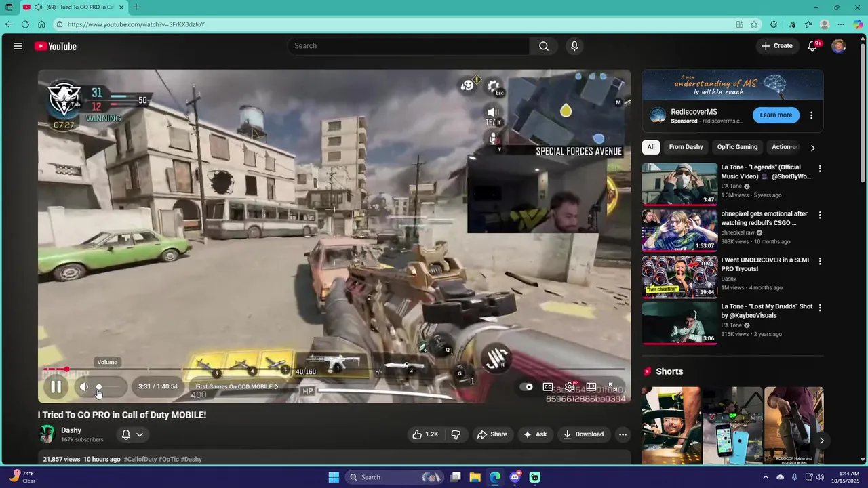Mute the tab via tab speaker icon

(38, 7)
